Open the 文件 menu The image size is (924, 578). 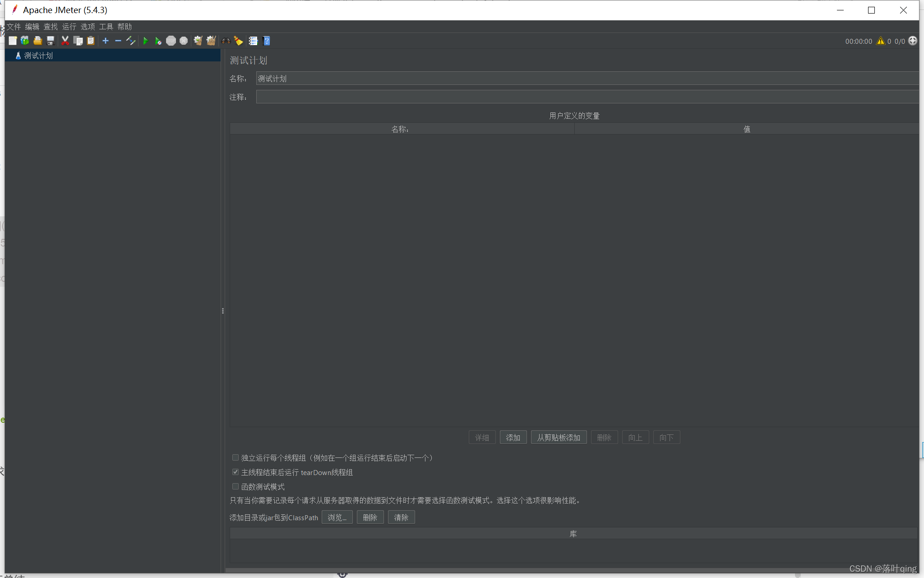pyautogui.click(x=14, y=27)
